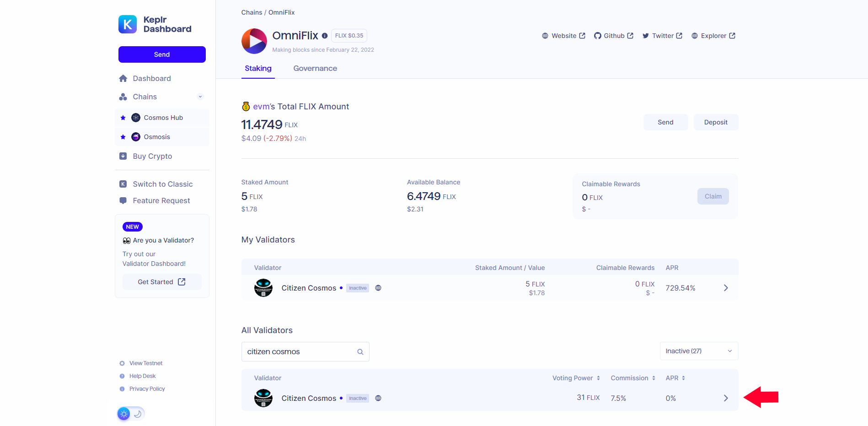Click the blue Send button in sidebar
868x426 pixels.
(162, 54)
